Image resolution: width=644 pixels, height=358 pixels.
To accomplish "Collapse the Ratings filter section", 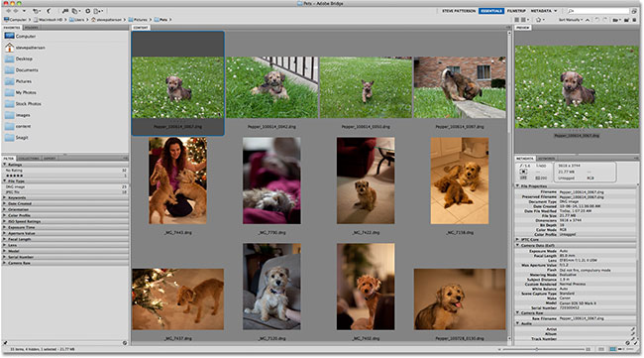I will (x=5, y=165).
